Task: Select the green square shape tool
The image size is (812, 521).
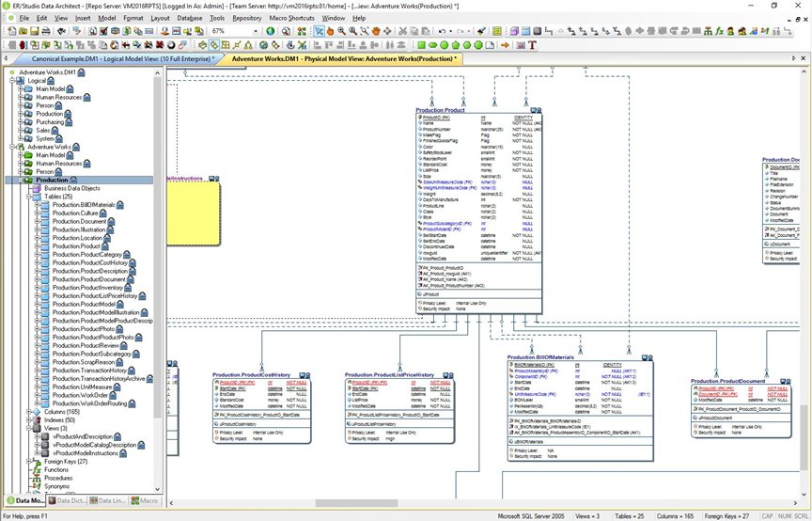Action: (422, 45)
